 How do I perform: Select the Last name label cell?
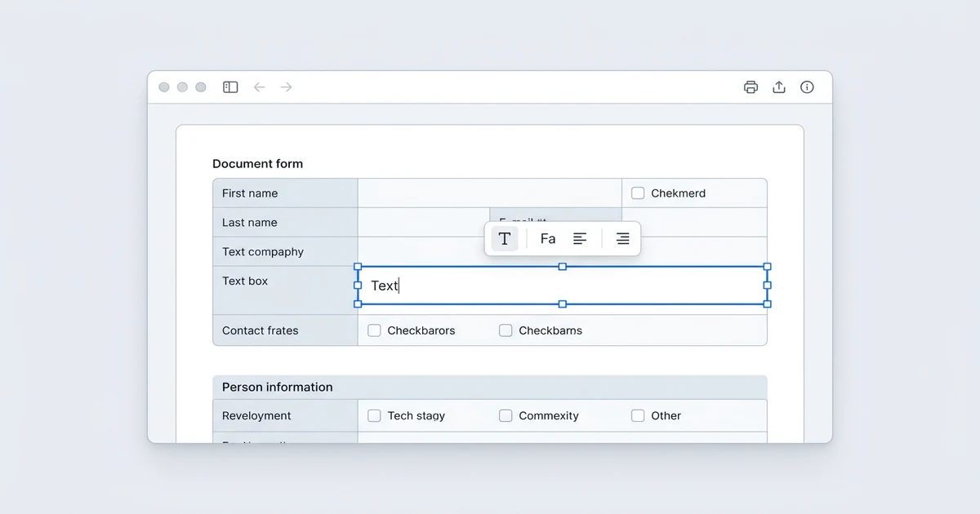click(285, 223)
